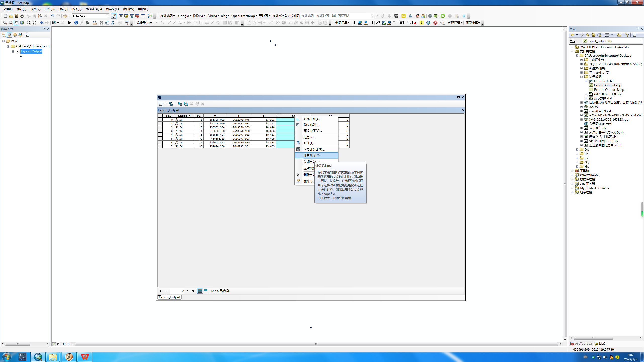
Task: Switch to the ArcToolbox tab
Action: [581, 344]
